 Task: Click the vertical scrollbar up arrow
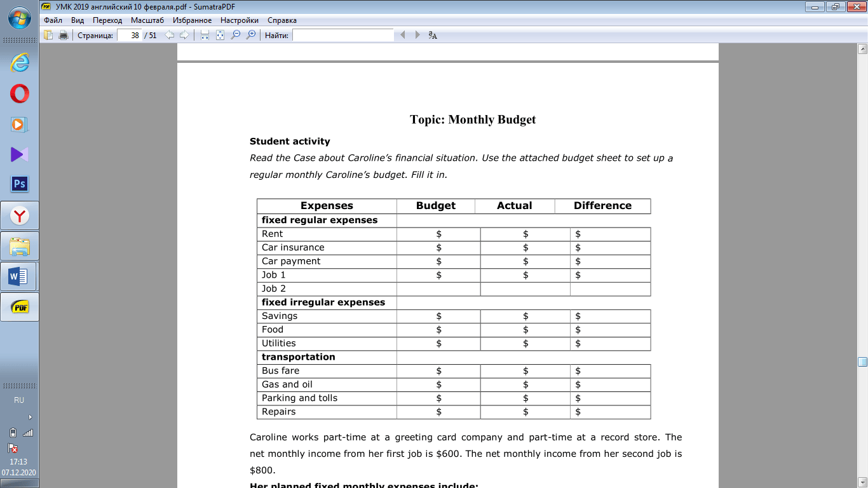pyautogui.click(x=862, y=49)
